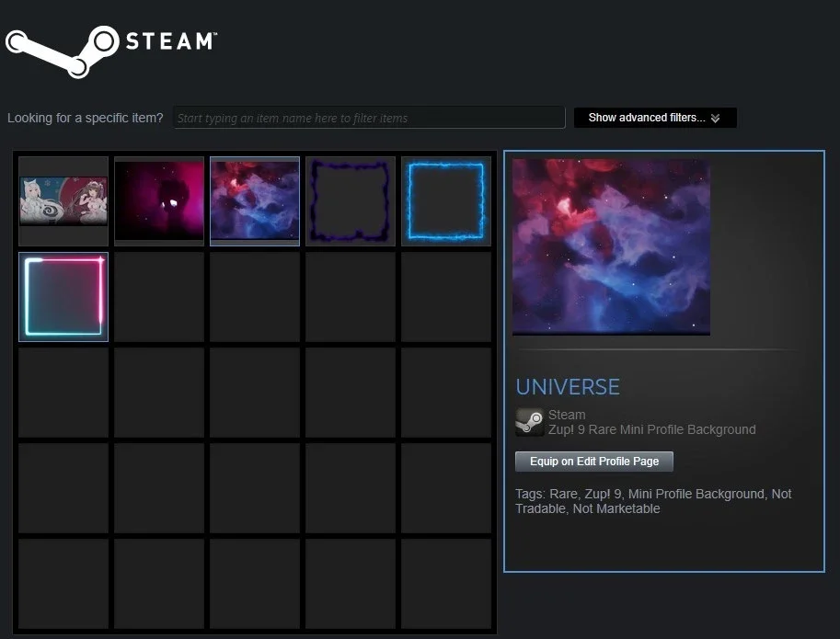840x639 pixels.
Task: Click the UNIVERSE item title
Action: point(568,387)
